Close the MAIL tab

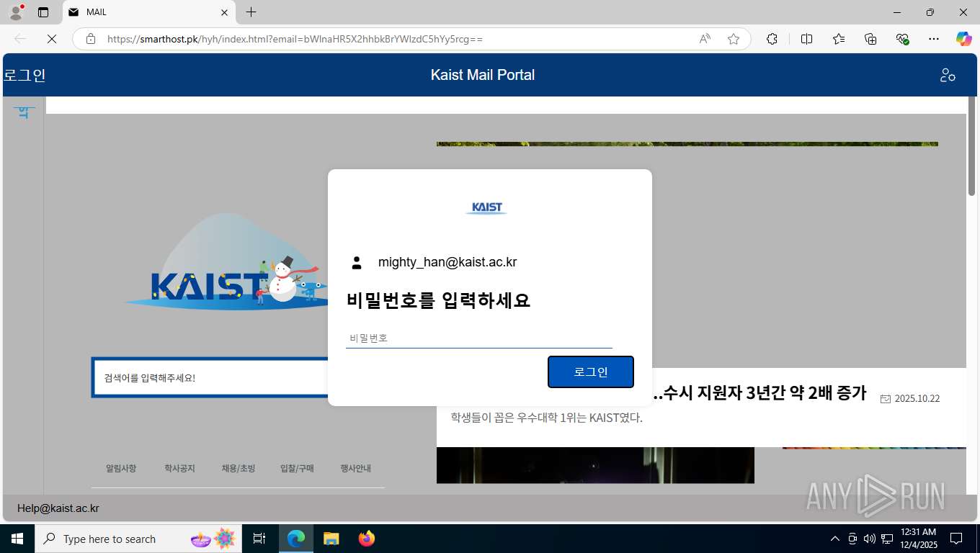click(224, 12)
